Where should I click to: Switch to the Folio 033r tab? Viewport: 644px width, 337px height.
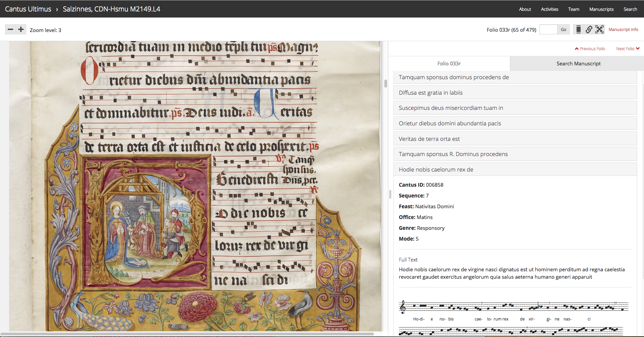(x=449, y=63)
